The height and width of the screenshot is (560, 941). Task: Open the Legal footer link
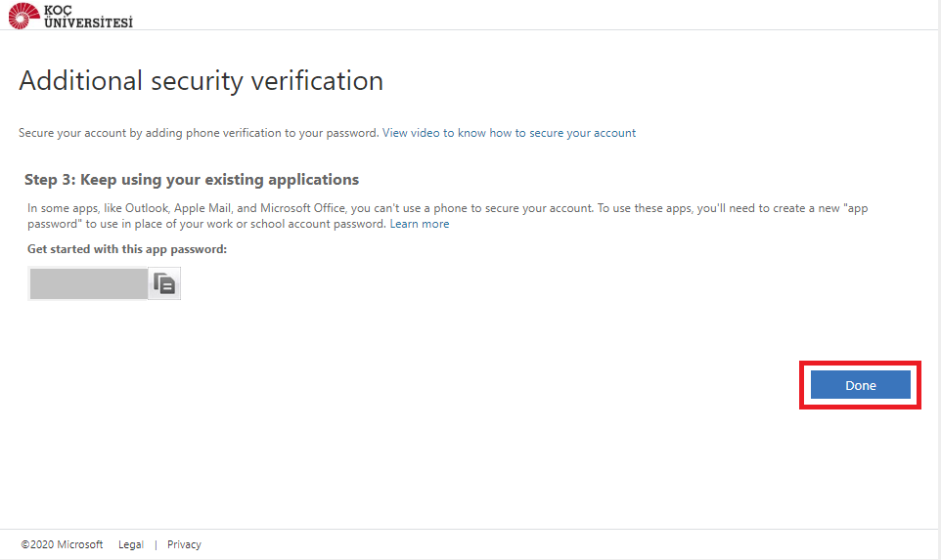pos(131,544)
